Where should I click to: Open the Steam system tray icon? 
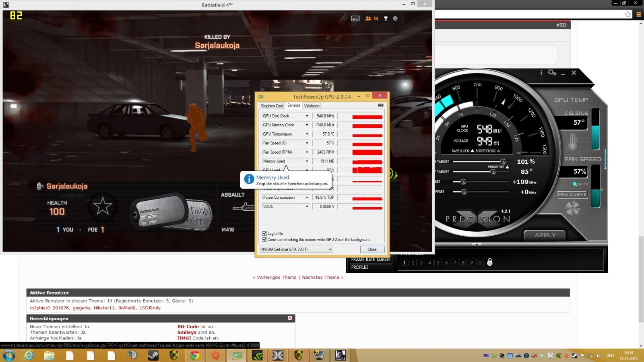574,356
